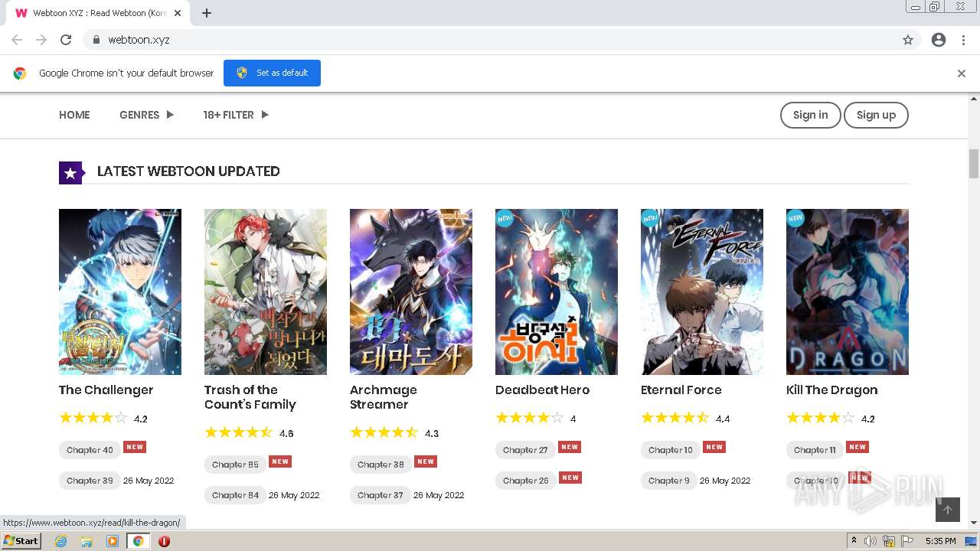Open The Challenger cover thumbnail
The image size is (980, 551).
click(120, 292)
